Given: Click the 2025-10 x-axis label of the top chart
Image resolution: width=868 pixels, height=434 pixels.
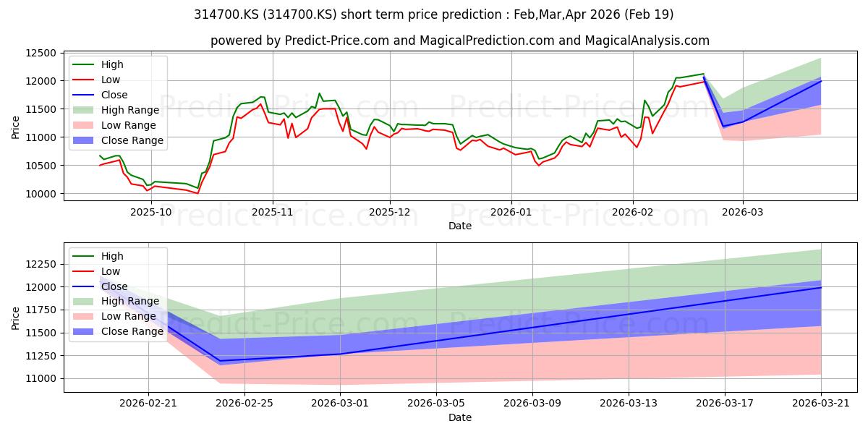Looking at the screenshot, I should tap(151, 212).
